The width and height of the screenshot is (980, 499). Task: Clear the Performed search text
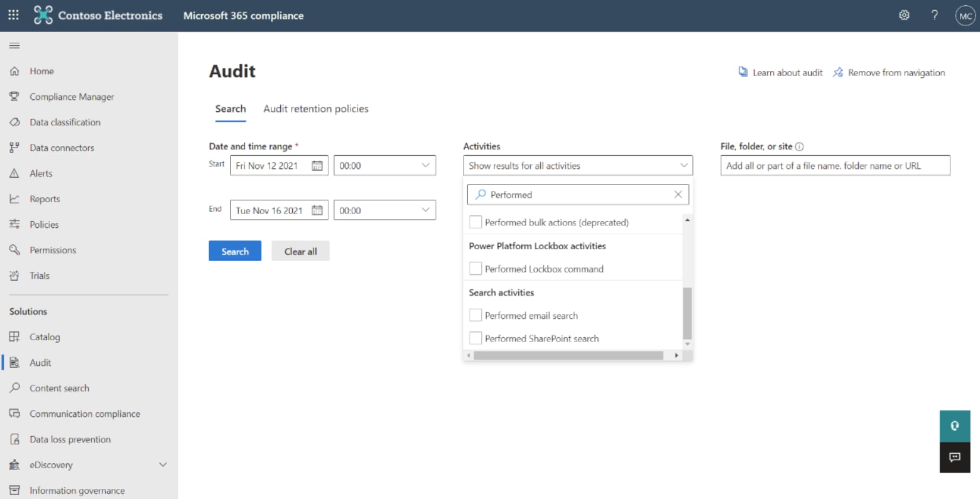[678, 195]
